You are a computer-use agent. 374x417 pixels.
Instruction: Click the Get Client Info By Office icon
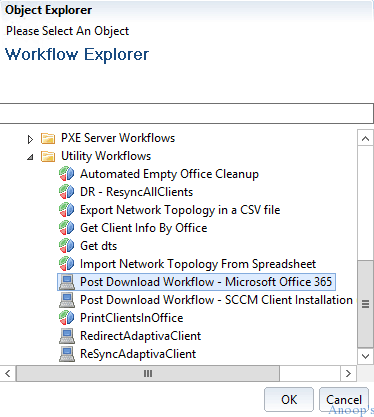tap(67, 228)
